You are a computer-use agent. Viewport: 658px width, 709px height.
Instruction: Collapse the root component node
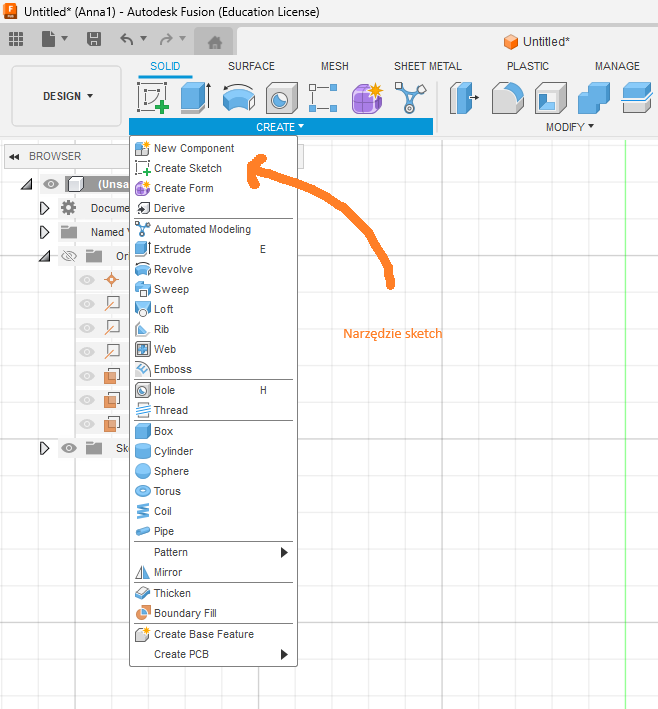click(27, 184)
